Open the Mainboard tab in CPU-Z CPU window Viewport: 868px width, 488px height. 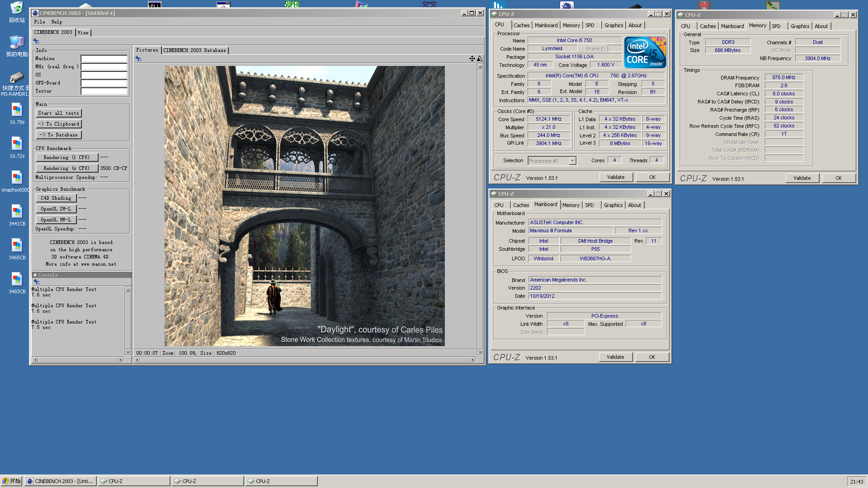click(x=546, y=25)
